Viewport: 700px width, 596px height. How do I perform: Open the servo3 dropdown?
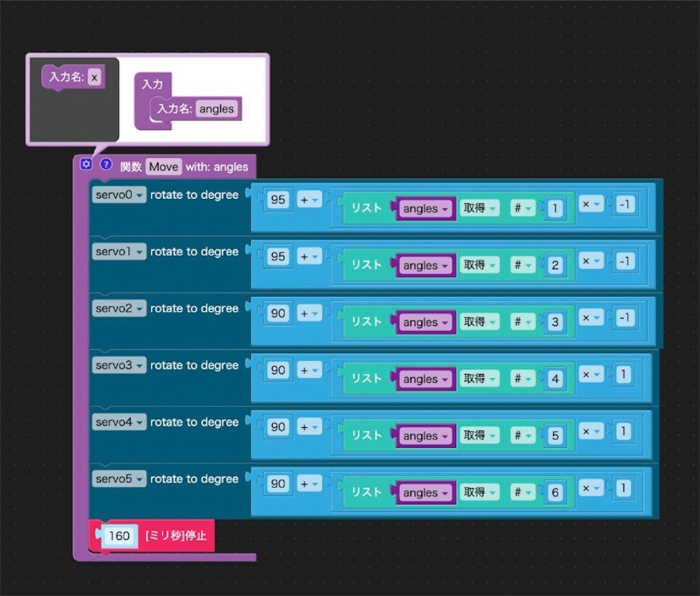119,365
